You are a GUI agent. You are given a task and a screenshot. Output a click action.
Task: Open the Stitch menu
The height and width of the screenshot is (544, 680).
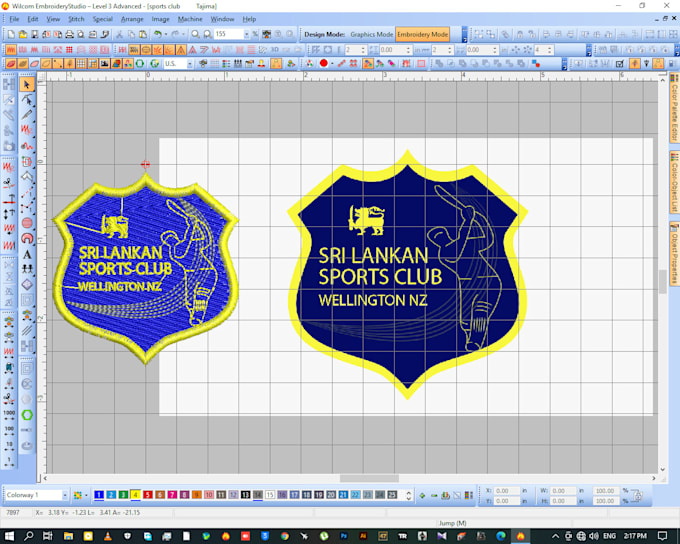pyautogui.click(x=76, y=19)
